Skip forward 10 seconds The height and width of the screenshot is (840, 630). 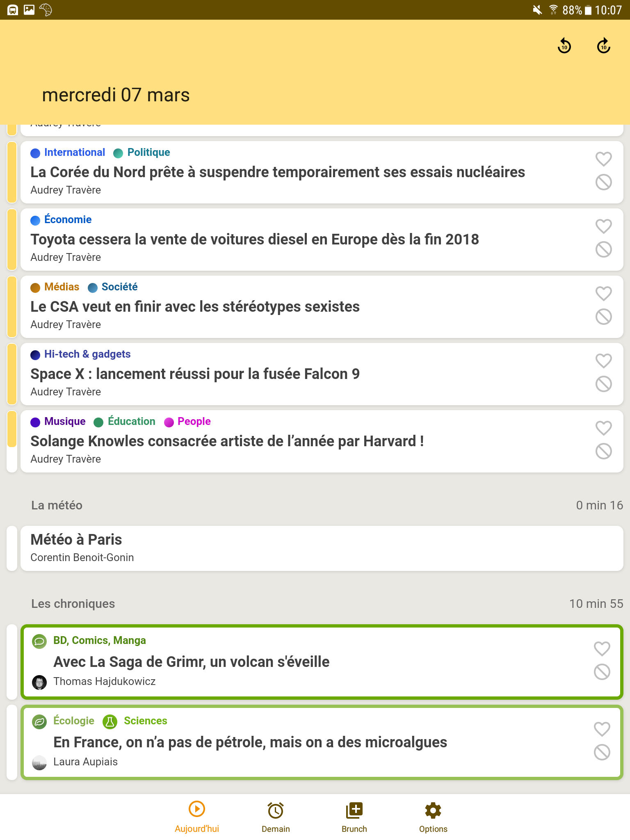[603, 46]
